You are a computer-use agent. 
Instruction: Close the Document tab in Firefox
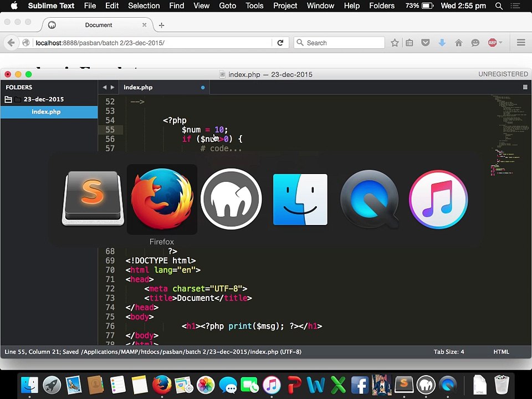144,25
